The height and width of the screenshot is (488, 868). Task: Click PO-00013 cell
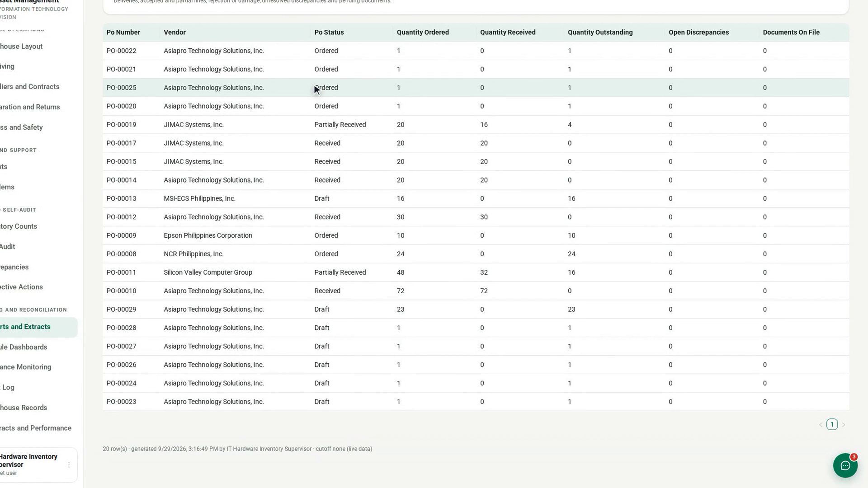(121, 199)
